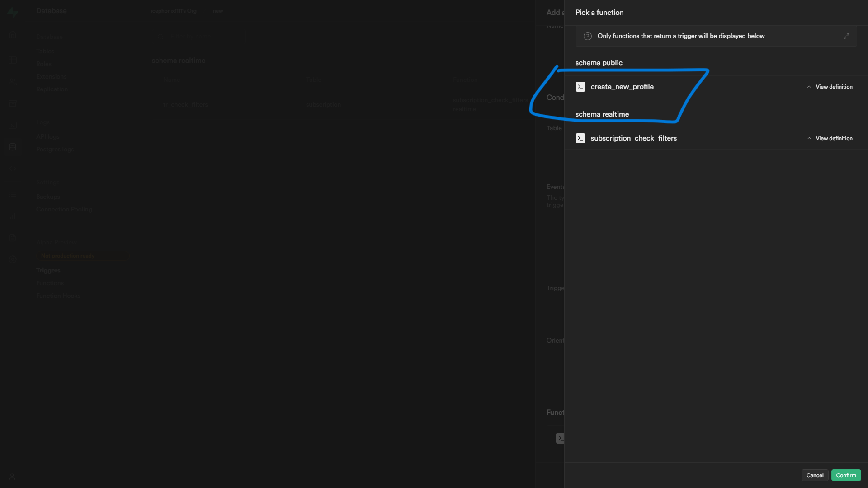The width and height of the screenshot is (868, 488).
Task: Open the Database icon in left sidebar
Action: 13,147
